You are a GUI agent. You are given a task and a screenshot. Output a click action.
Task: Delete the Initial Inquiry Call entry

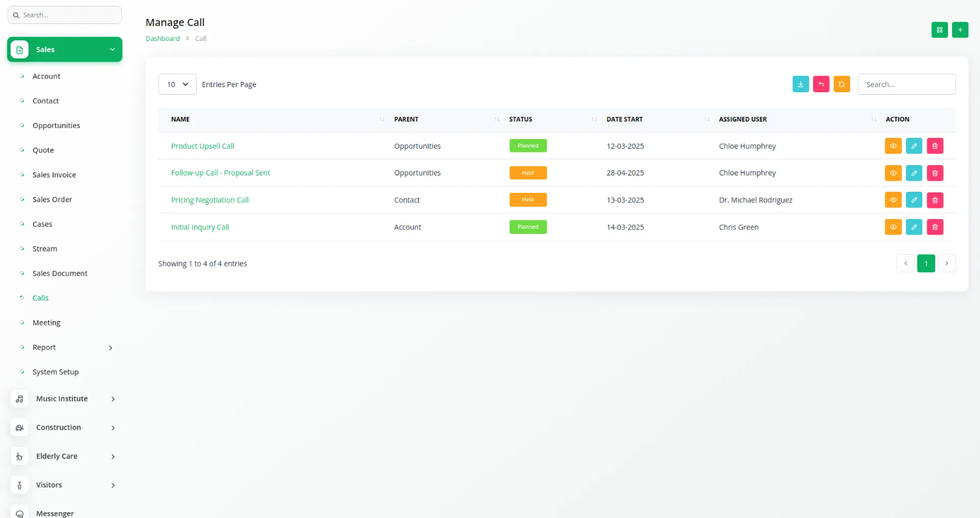935,227
